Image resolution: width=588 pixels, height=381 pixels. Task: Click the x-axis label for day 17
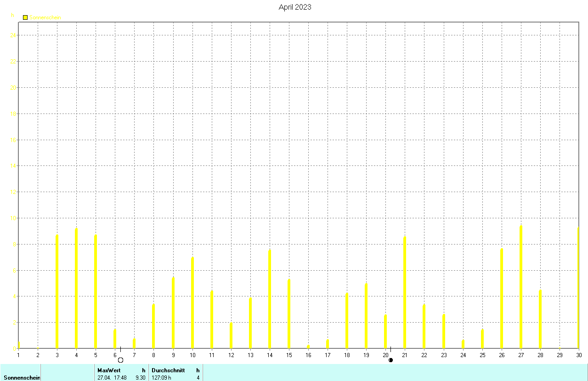click(327, 355)
